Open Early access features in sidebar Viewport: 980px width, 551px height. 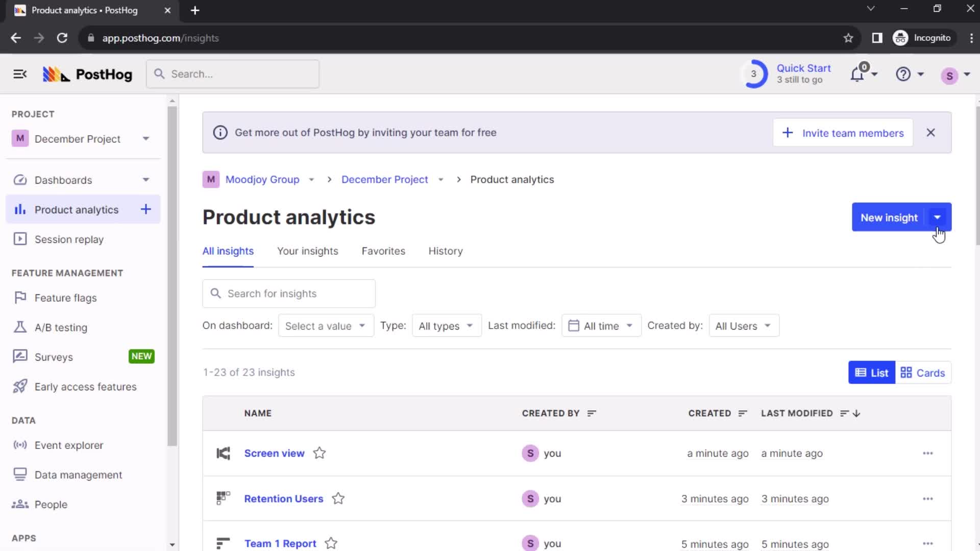(x=83, y=387)
